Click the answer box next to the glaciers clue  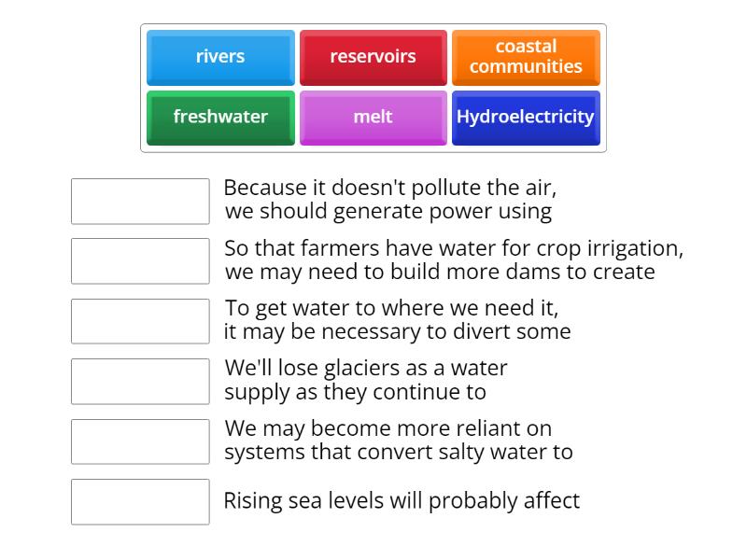coord(139,381)
